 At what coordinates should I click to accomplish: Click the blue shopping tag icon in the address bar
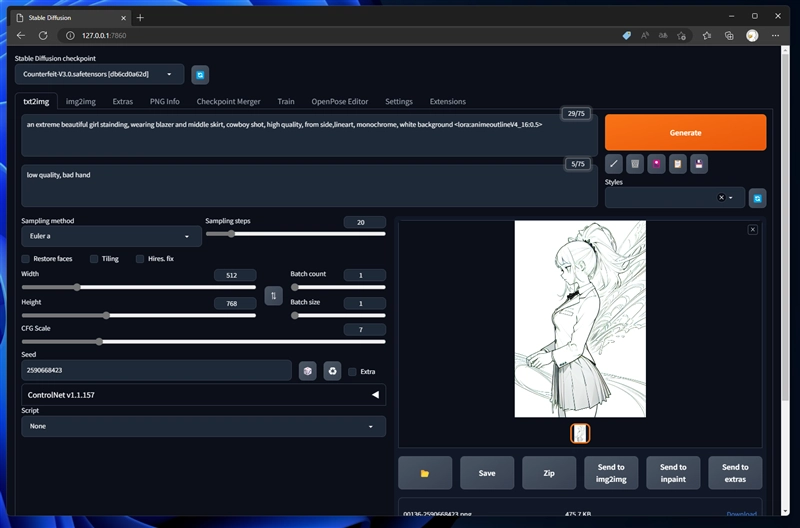627,35
